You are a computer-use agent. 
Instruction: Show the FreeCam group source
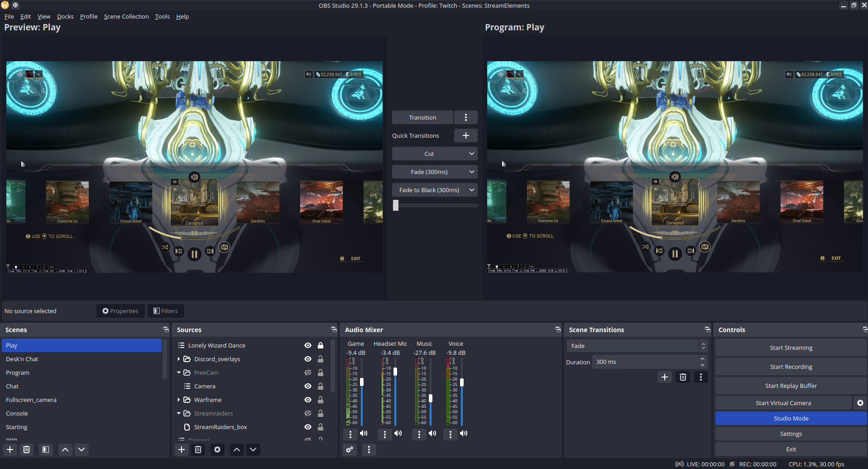(308, 372)
